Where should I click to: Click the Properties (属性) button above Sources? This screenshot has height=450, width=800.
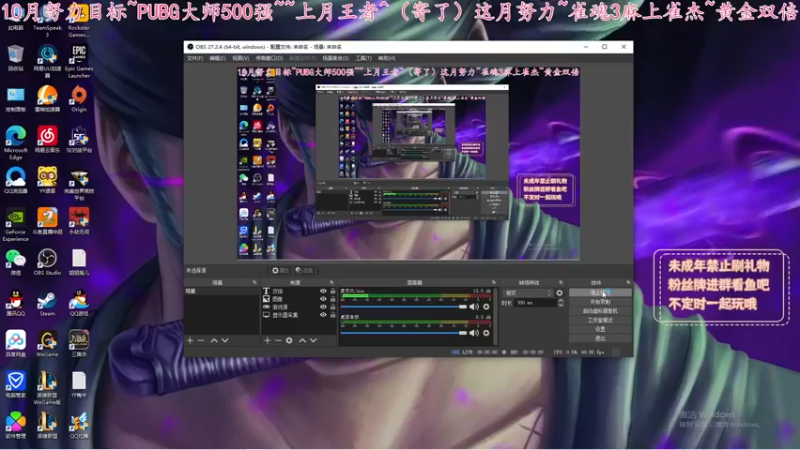click(x=281, y=270)
